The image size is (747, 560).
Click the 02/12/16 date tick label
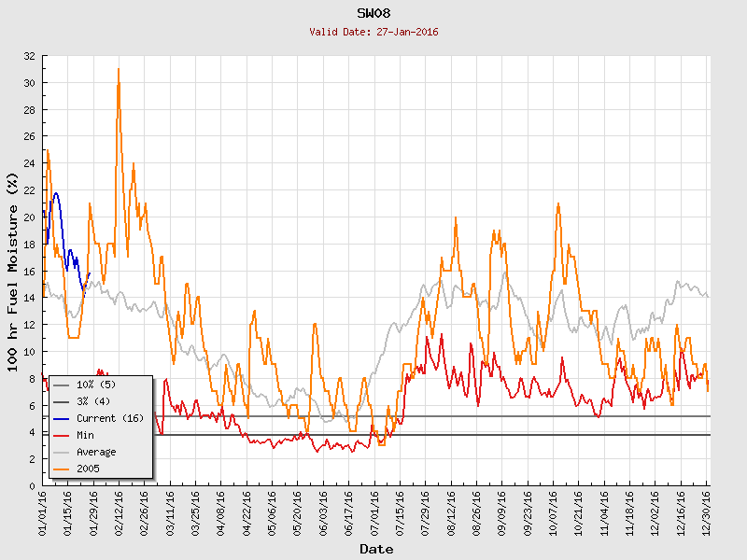(x=119, y=511)
